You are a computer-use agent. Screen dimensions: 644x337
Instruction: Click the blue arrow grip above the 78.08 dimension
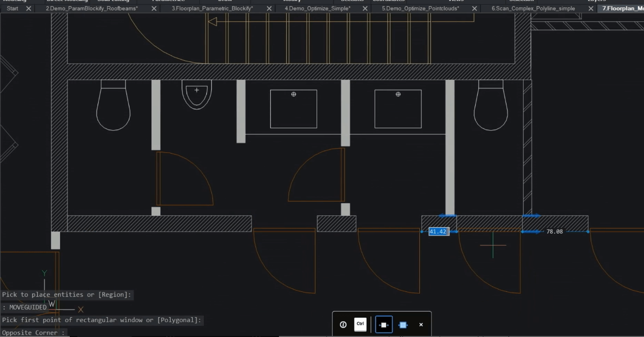pyautogui.click(x=531, y=216)
